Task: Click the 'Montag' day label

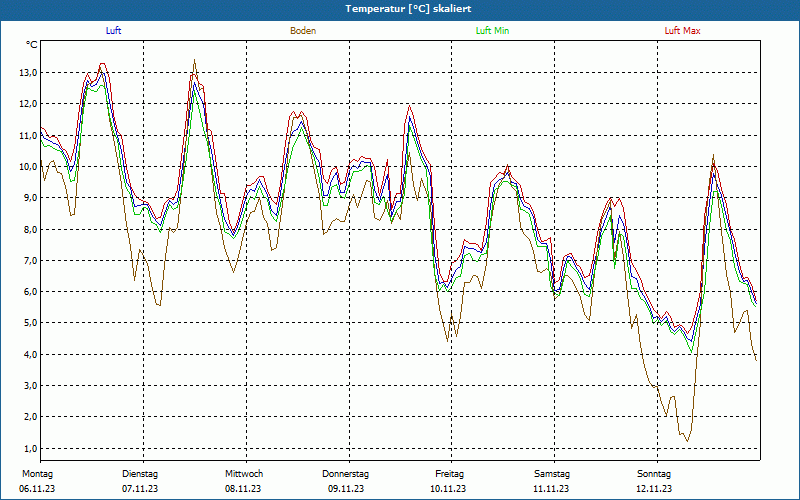Action: (37, 474)
